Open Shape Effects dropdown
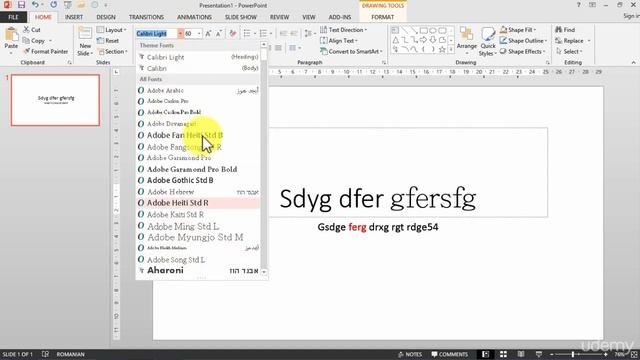The height and width of the screenshot is (360, 640). point(523,51)
